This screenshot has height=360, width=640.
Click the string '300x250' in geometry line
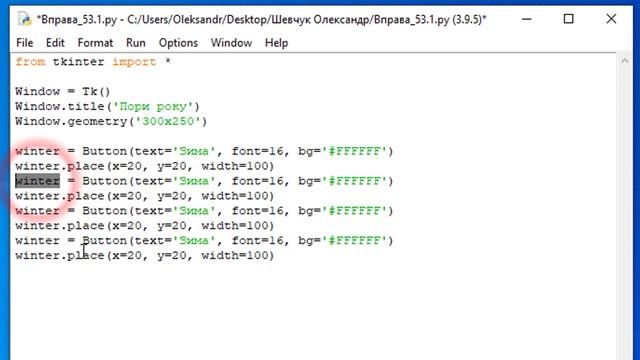coord(168,122)
